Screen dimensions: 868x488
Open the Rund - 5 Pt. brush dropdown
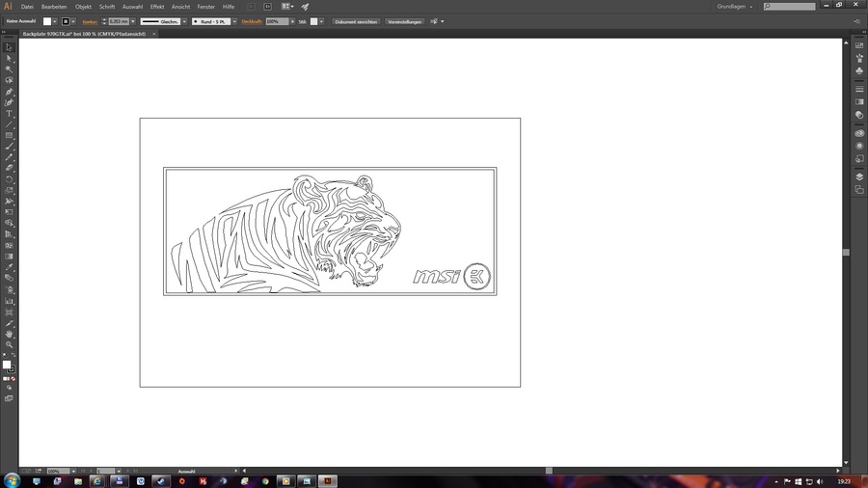point(234,21)
